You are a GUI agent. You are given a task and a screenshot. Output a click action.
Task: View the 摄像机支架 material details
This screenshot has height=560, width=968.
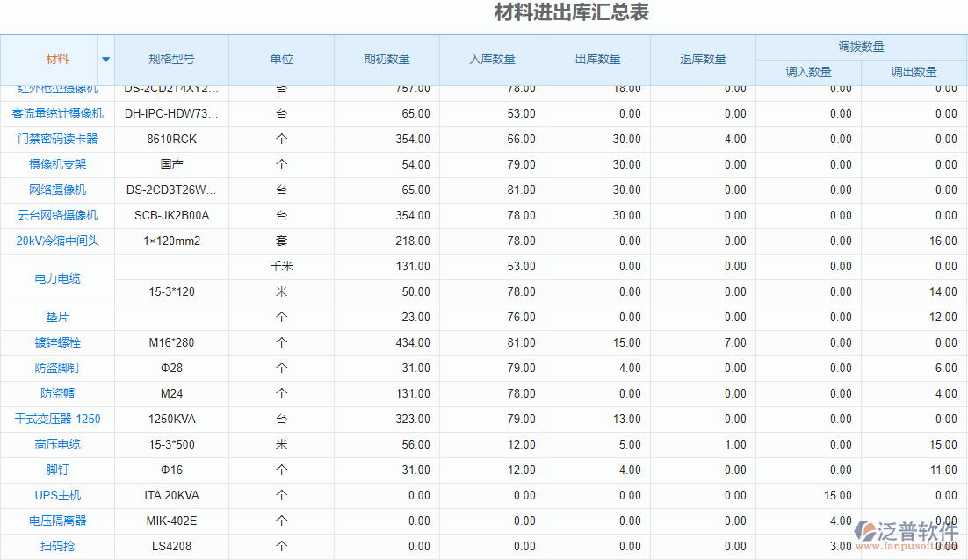(x=56, y=164)
